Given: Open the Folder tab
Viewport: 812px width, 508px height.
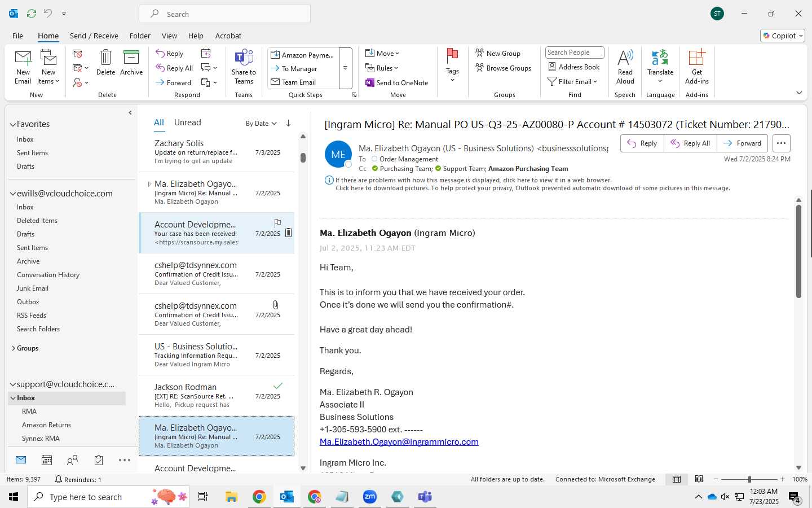Looking at the screenshot, I should point(140,36).
